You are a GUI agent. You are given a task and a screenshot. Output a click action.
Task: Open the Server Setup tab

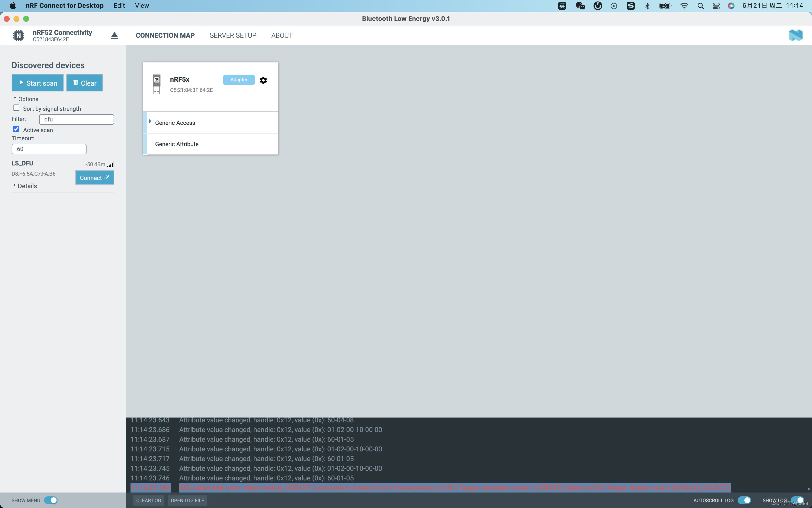pos(233,35)
